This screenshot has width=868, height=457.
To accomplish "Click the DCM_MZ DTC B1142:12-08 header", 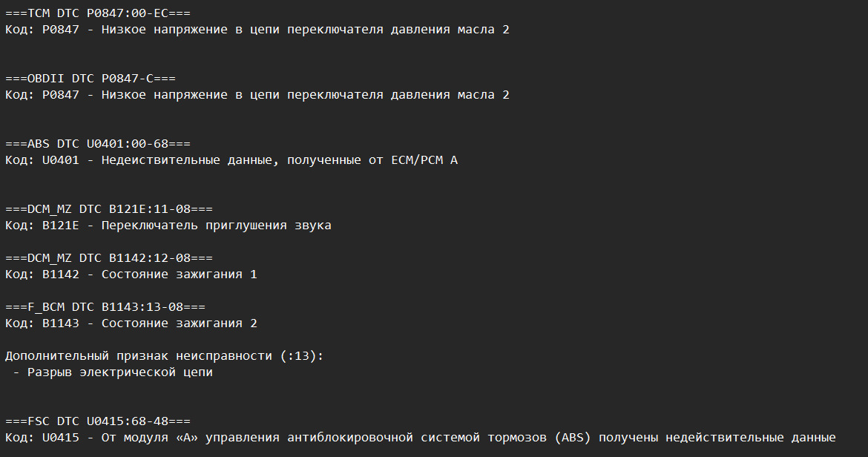I will click(x=109, y=258).
